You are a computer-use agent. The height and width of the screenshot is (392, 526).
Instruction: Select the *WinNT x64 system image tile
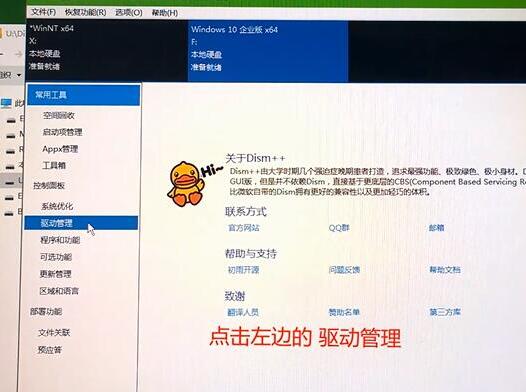107,51
